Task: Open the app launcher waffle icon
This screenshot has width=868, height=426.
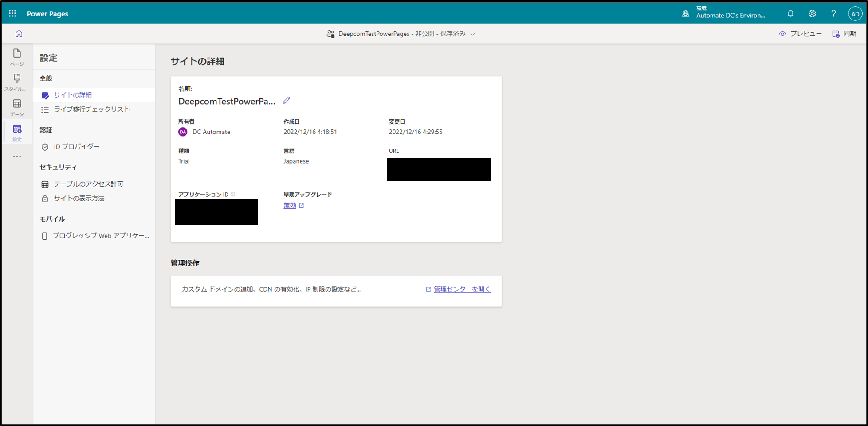Action: pos(12,13)
